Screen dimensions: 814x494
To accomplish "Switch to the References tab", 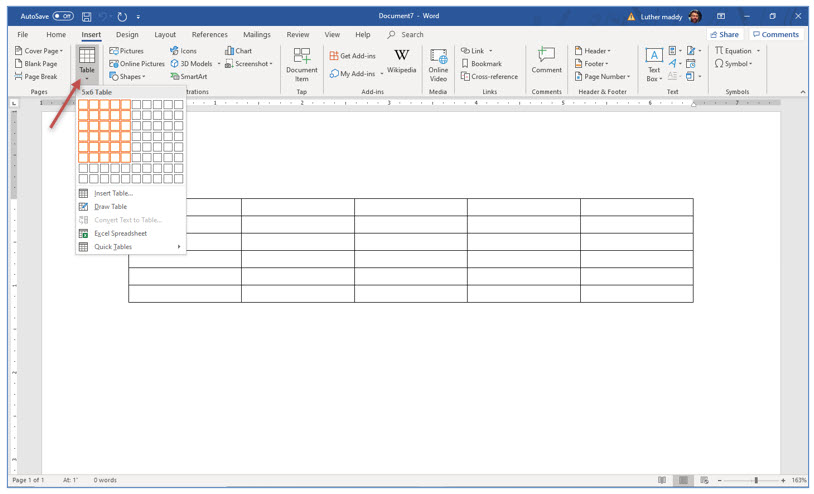I will coord(210,34).
